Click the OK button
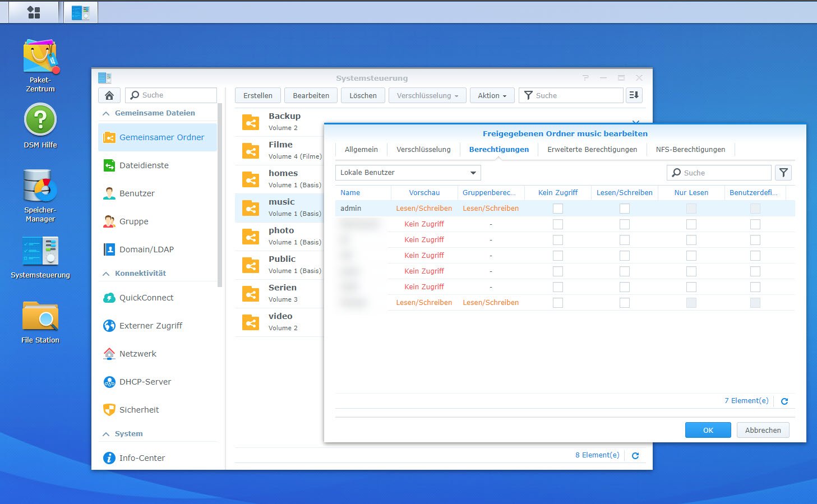This screenshot has height=504, width=817. [708, 430]
